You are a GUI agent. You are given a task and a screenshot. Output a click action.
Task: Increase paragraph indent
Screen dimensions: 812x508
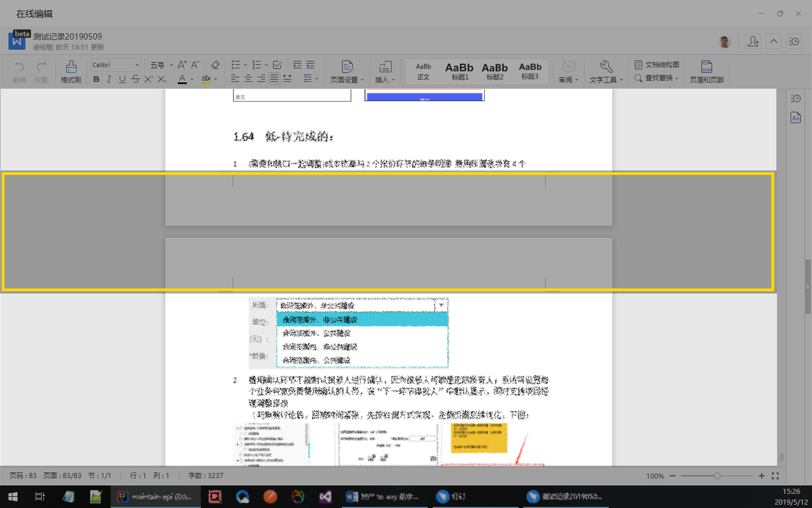pos(310,65)
